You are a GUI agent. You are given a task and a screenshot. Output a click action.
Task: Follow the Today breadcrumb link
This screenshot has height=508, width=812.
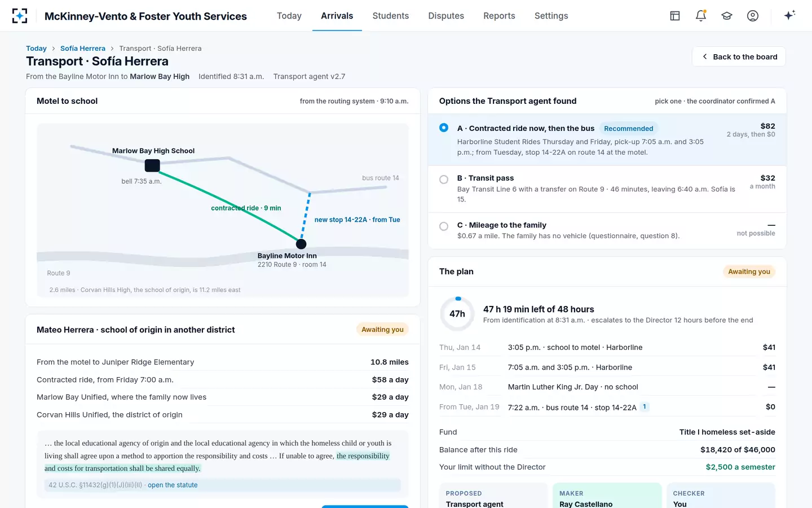36,49
